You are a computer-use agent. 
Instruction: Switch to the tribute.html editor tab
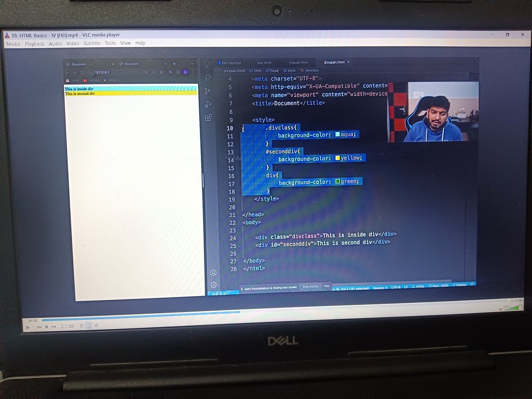(298, 63)
